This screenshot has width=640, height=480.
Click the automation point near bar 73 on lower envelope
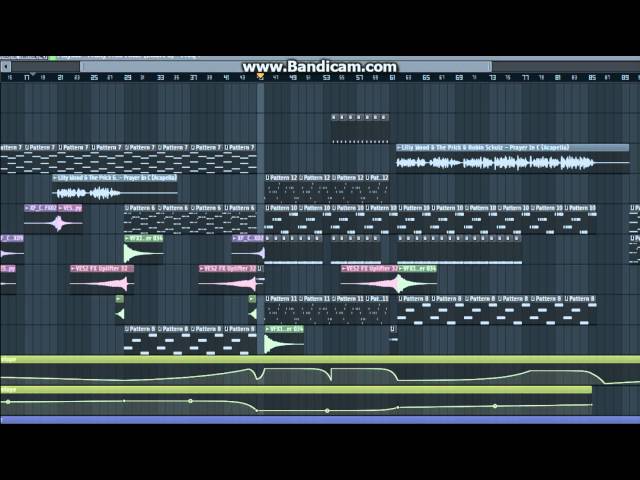(x=495, y=406)
